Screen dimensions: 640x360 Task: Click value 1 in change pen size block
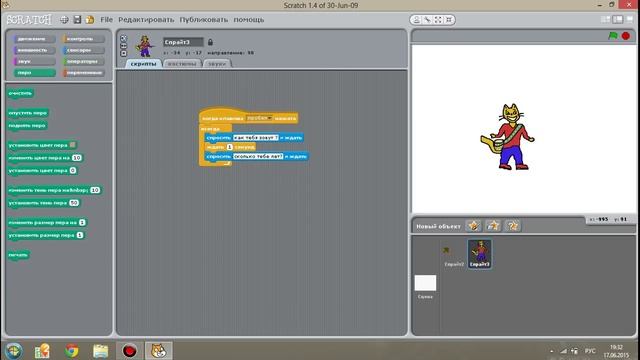coord(82,222)
